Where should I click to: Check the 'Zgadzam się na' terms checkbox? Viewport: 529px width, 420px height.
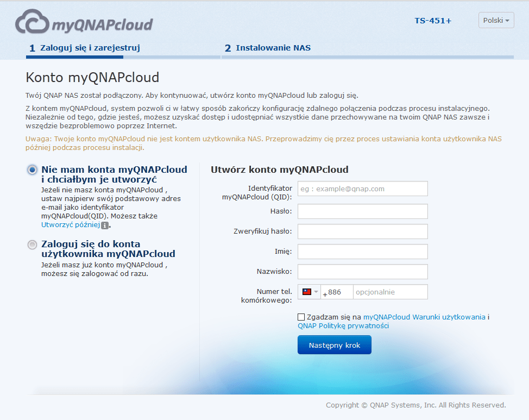[x=301, y=317]
